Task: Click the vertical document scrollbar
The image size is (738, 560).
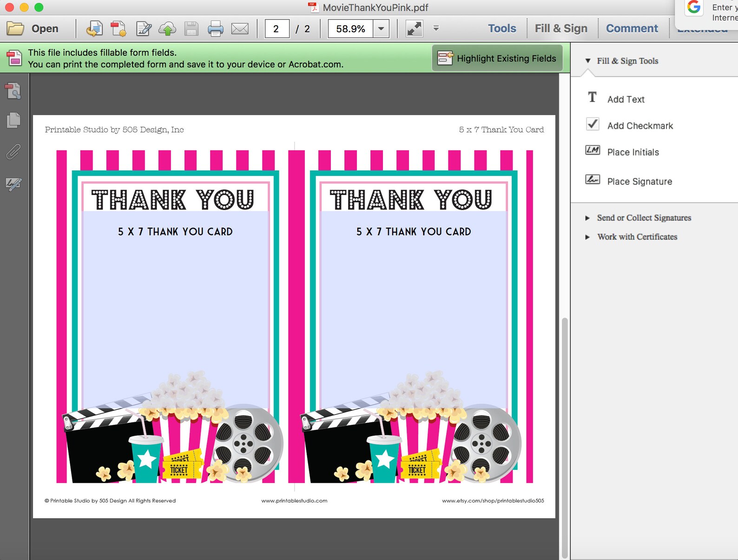Action: (x=565, y=438)
